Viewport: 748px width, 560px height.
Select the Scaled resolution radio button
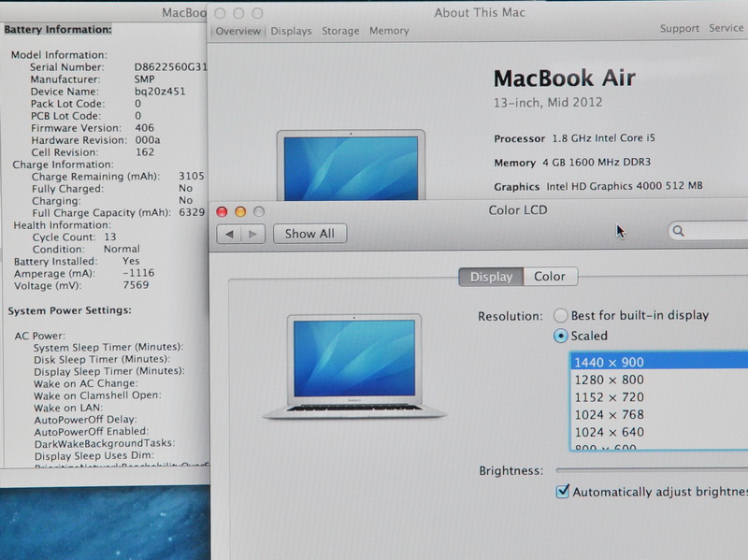[560, 336]
